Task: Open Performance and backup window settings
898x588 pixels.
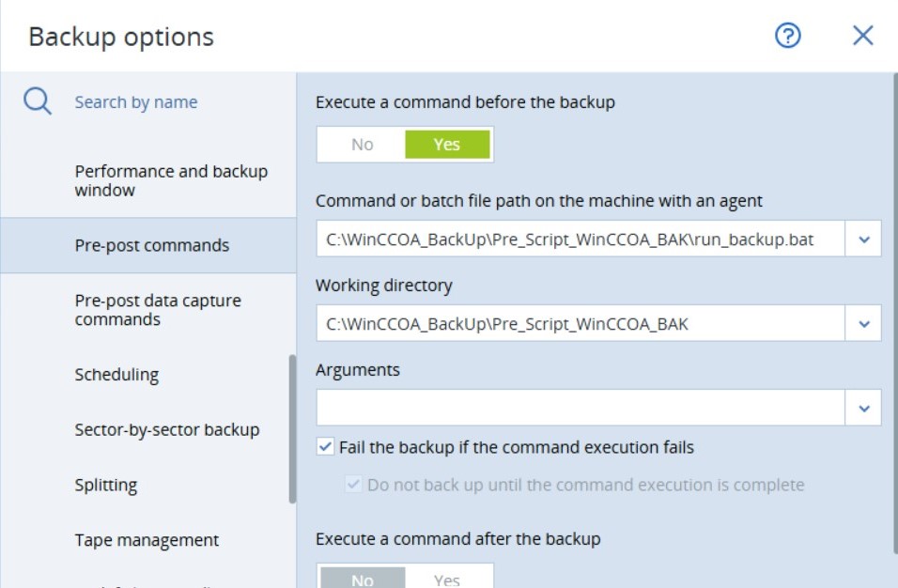Action: click(x=171, y=180)
